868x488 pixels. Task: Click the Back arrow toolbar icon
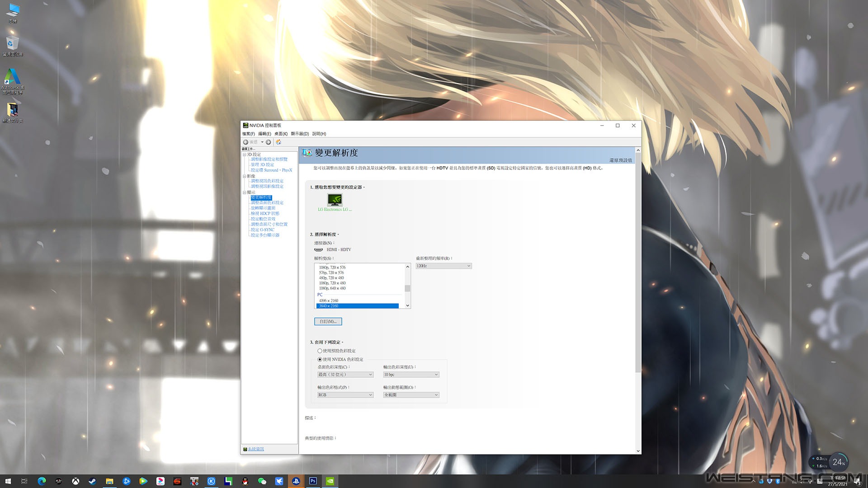coord(245,142)
